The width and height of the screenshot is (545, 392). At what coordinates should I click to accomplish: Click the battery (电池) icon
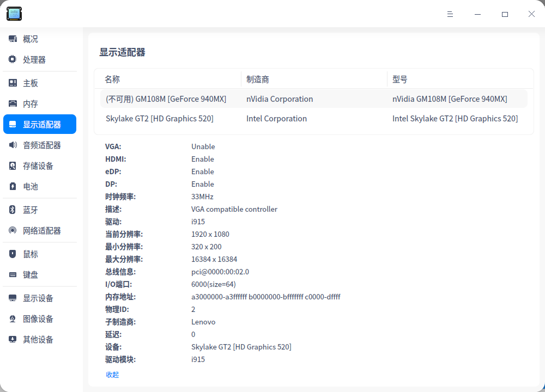13,186
